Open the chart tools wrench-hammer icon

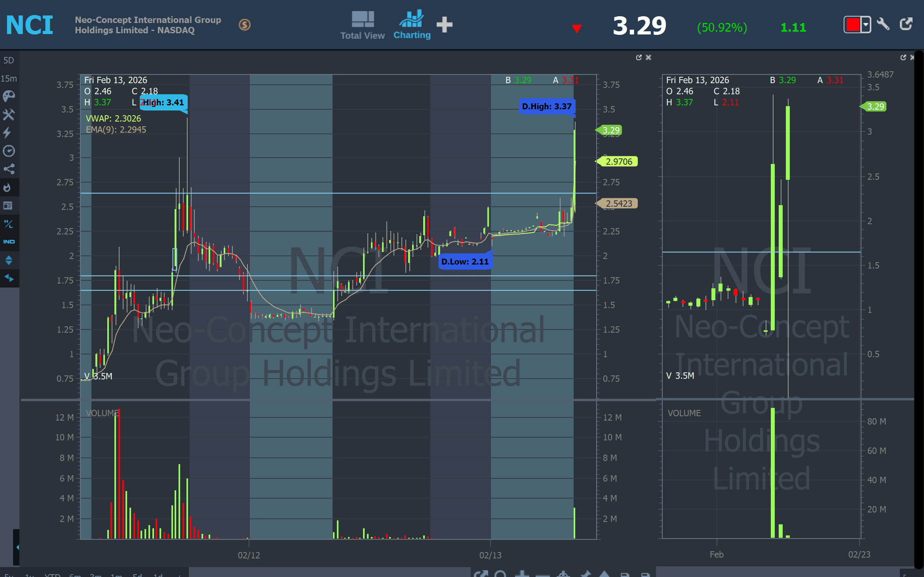pyautogui.click(x=9, y=114)
